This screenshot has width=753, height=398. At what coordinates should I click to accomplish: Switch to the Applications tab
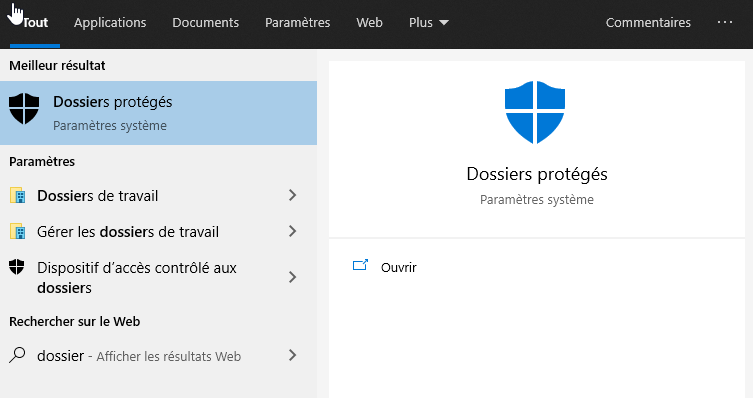[x=110, y=23]
